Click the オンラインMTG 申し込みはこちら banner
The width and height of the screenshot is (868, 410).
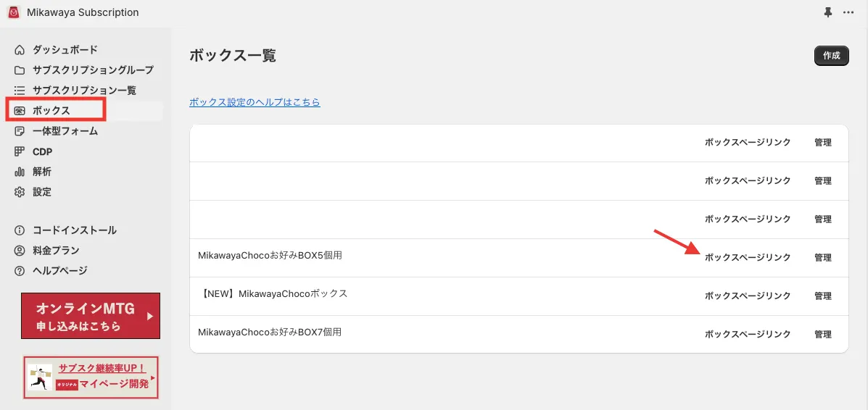tap(91, 316)
